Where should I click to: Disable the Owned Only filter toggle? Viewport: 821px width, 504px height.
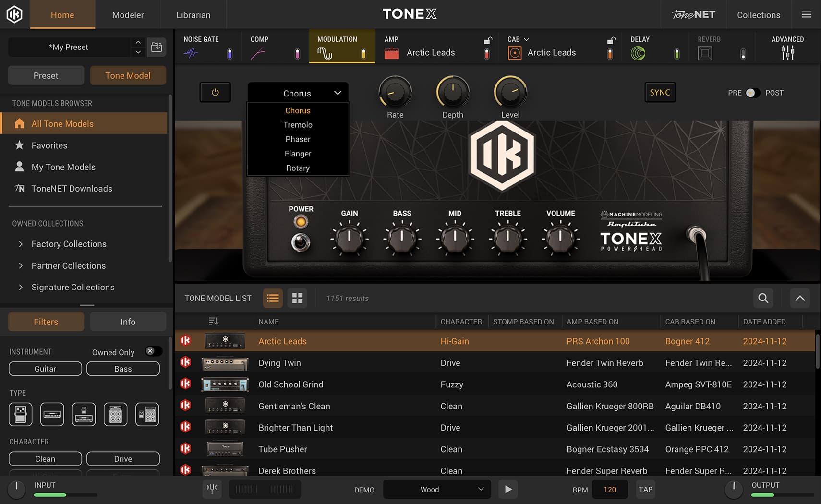[154, 351]
